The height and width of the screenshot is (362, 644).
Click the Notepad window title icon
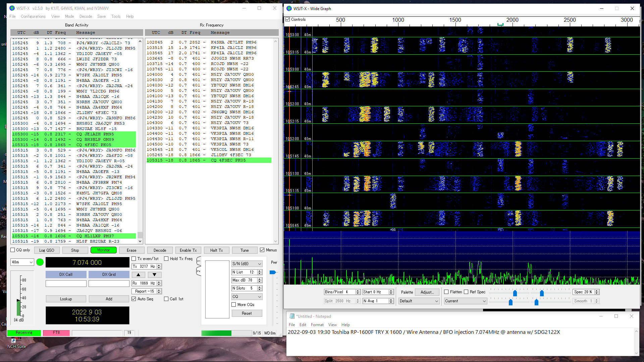coord(292,316)
